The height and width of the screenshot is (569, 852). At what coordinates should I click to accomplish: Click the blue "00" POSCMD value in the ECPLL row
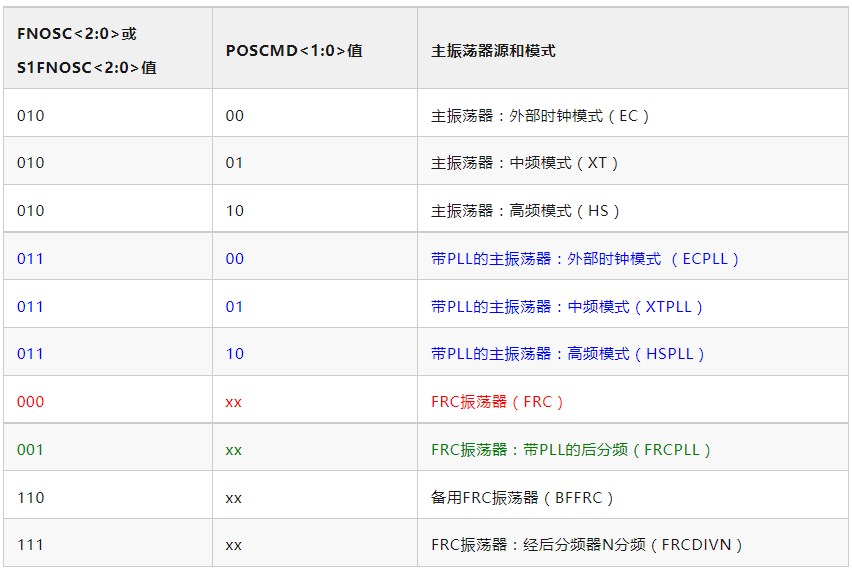click(235, 259)
